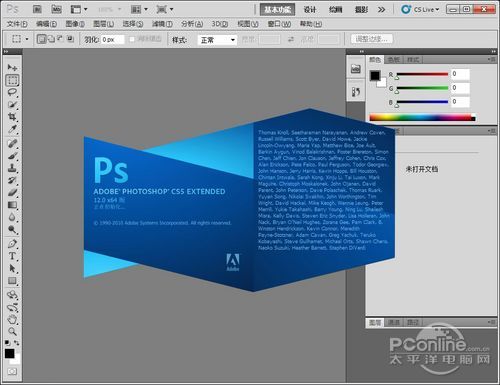500x385 pixels.
Task: Select the Brush tool
Action: tap(12, 156)
